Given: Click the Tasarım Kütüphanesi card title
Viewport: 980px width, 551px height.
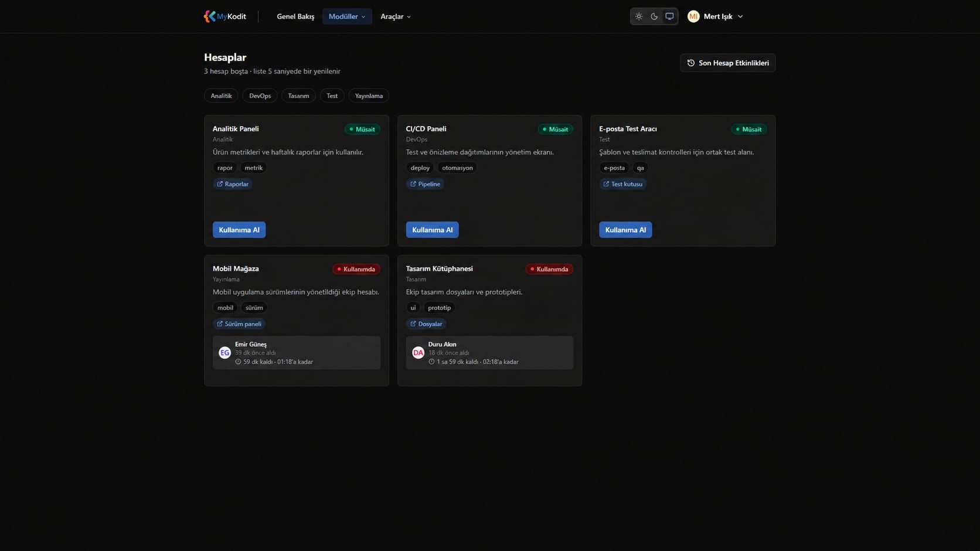Looking at the screenshot, I should 439,268.
